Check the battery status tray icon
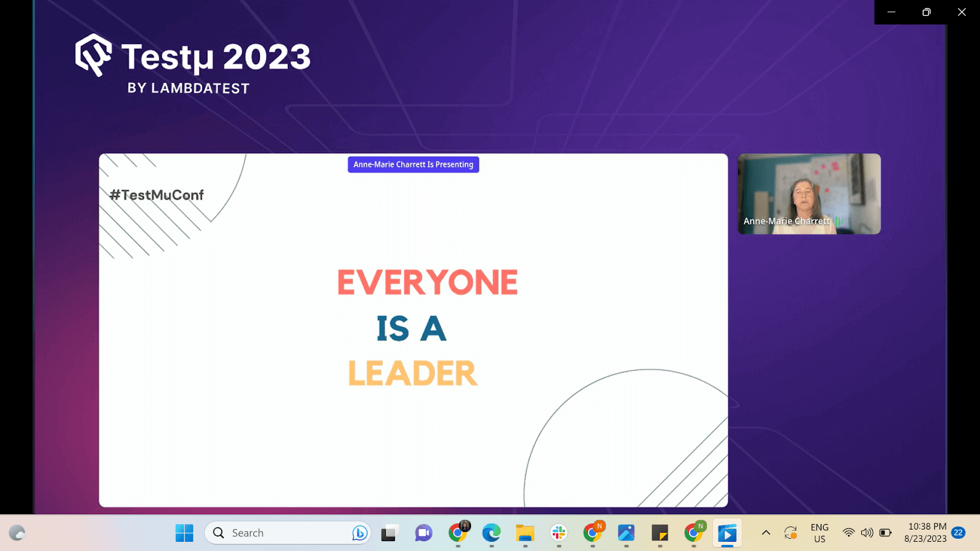Screen dimensions: 980x551 [886, 533]
